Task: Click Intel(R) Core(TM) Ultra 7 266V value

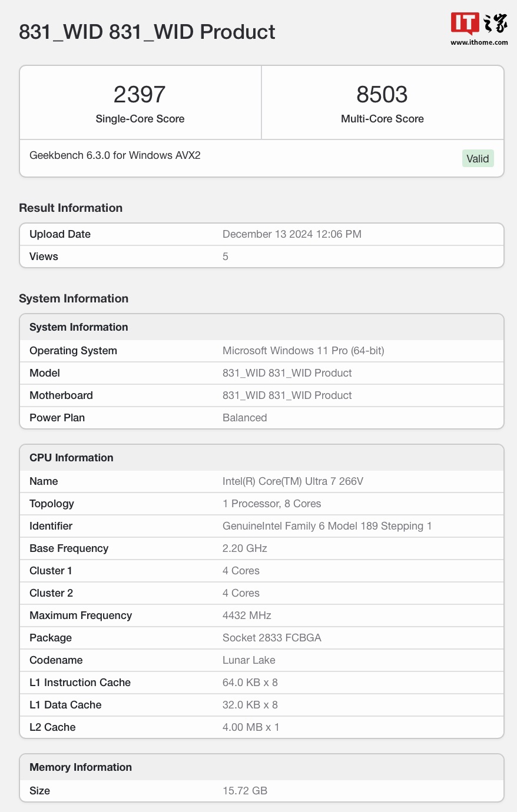Action: click(x=293, y=481)
